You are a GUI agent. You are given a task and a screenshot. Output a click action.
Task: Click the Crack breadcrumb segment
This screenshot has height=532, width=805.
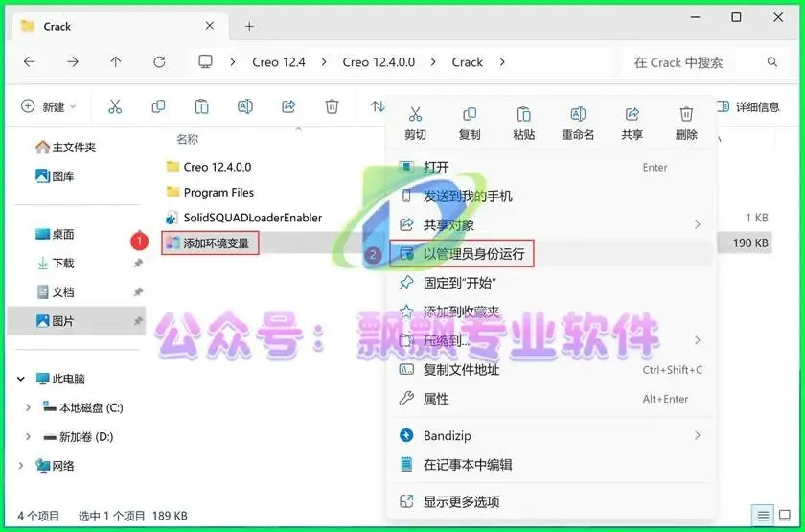coord(468,62)
